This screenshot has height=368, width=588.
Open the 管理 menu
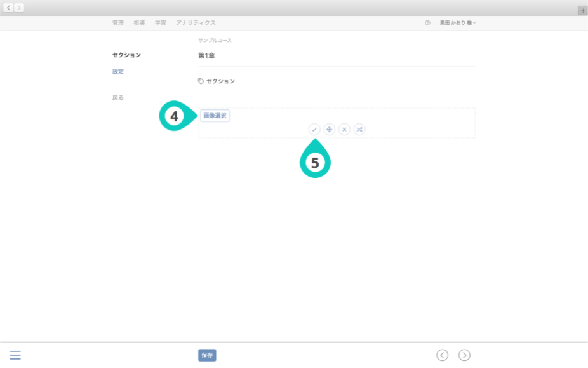click(x=118, y=23)
